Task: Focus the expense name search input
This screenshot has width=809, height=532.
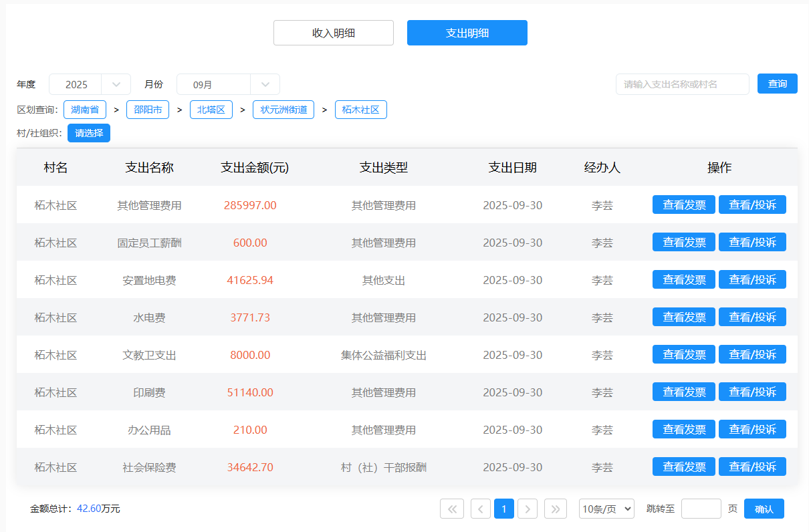Action: 682,84
